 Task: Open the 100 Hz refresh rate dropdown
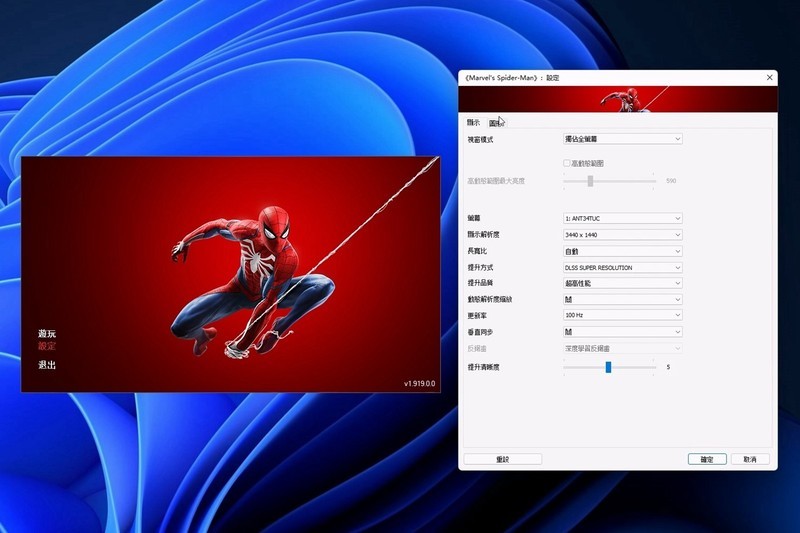[x=622, y=315]
